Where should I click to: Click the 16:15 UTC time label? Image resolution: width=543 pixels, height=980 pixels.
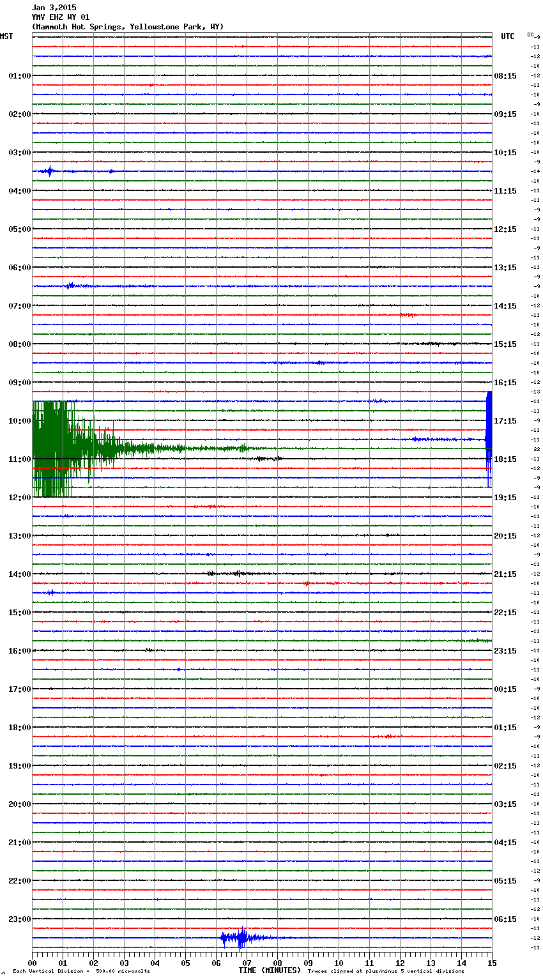(x=505, y=383)
